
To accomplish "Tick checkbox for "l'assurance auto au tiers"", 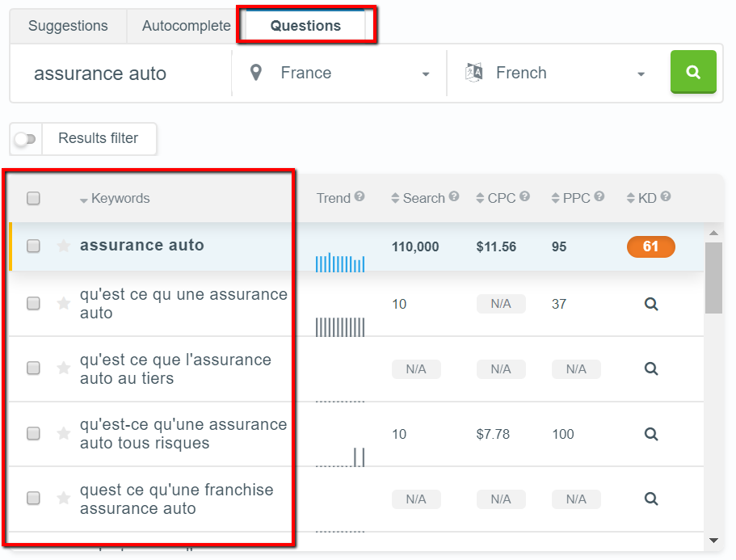I will coord(33,368).
